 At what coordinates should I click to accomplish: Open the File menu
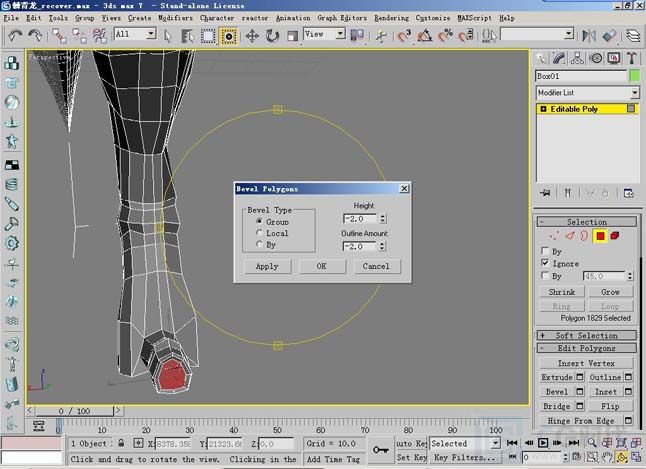(11, 18)
